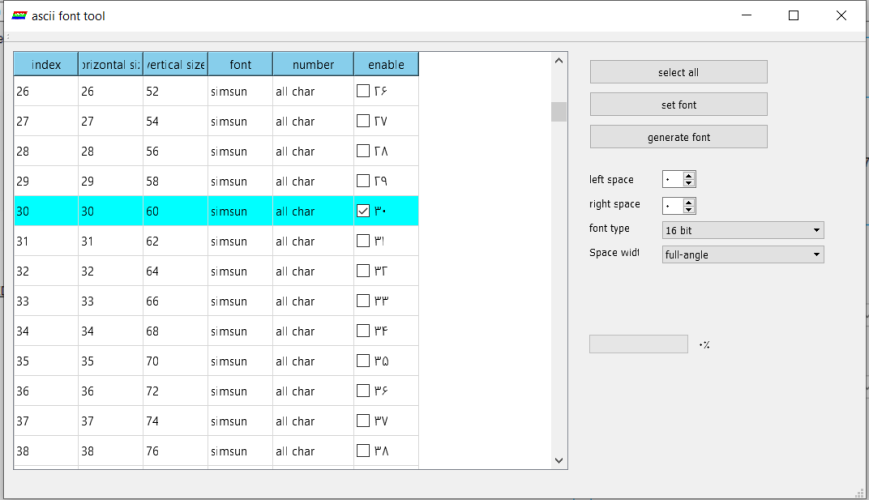Image resolution: width=869 pixels, height=500 pixels.
Task: Uncheck the enabled checkbox in row 30
Action: click(x=363, y=211)
